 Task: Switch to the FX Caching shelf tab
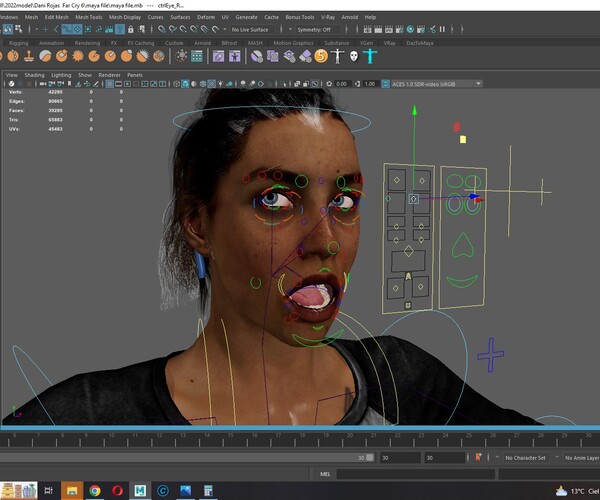[x=140, y=43]
